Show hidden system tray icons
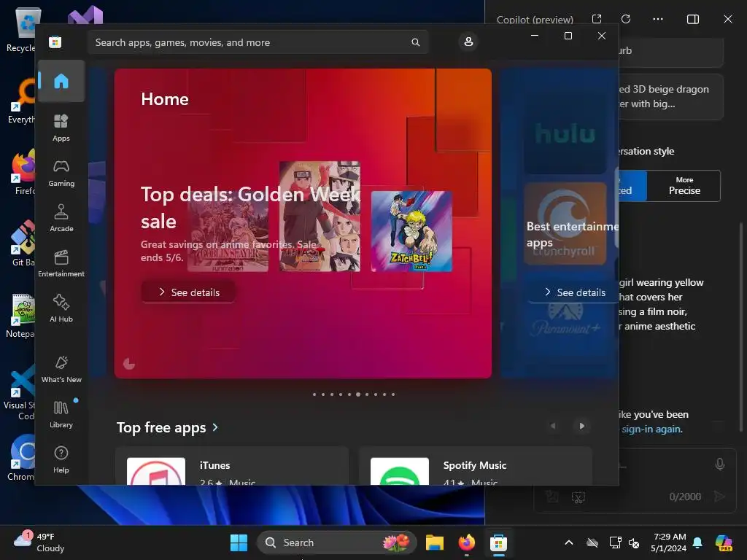The height and width of the screenshot is (560, 747). (569, 542)
